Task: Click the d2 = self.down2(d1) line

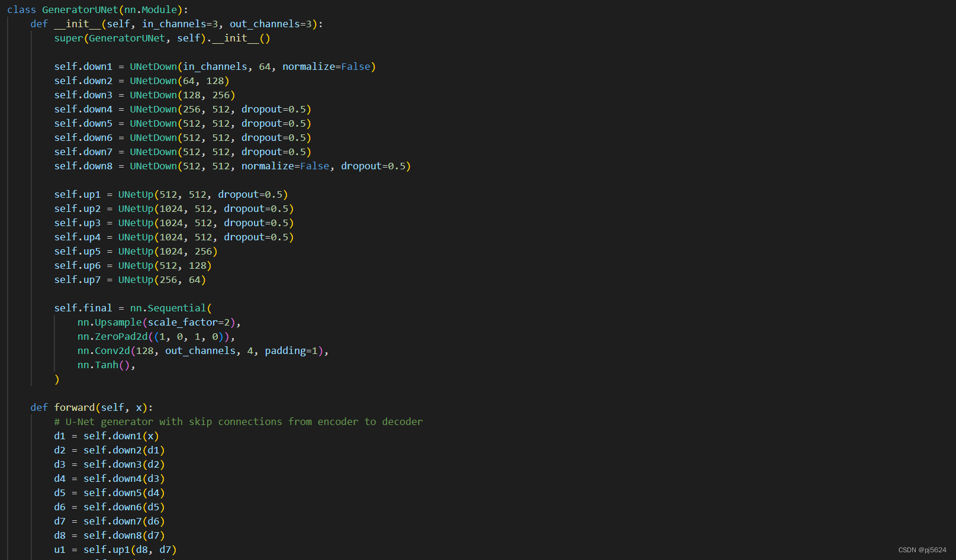Action: point(110,450)
